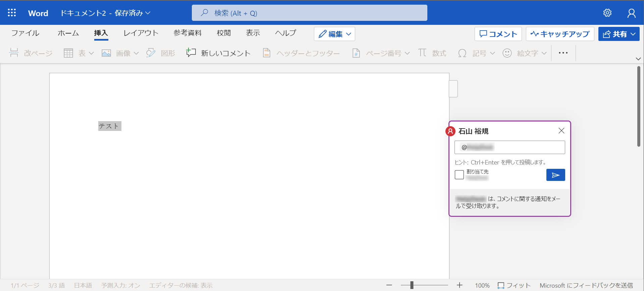
Task: Expand the 画像 picture dropdown arrow
Action: tap(136, 53)
